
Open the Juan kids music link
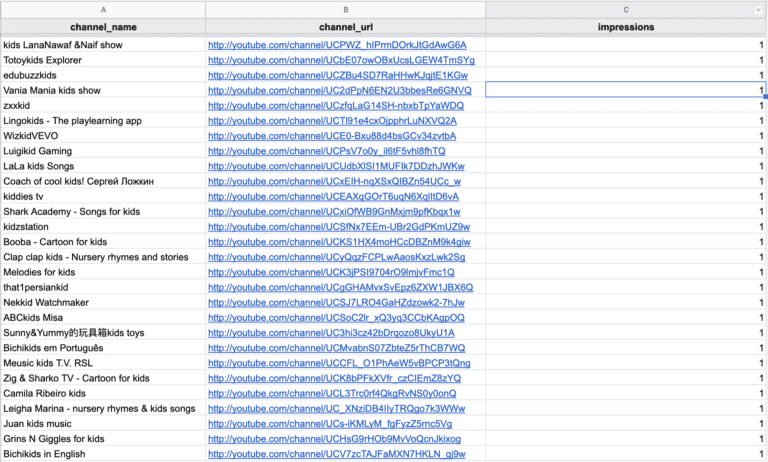(330, 425)
